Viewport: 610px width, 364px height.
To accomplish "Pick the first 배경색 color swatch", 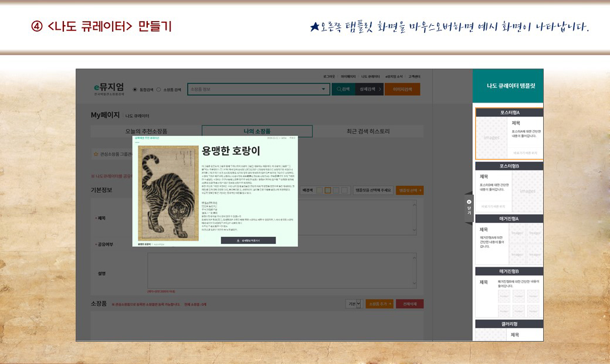I will [320, 190].
